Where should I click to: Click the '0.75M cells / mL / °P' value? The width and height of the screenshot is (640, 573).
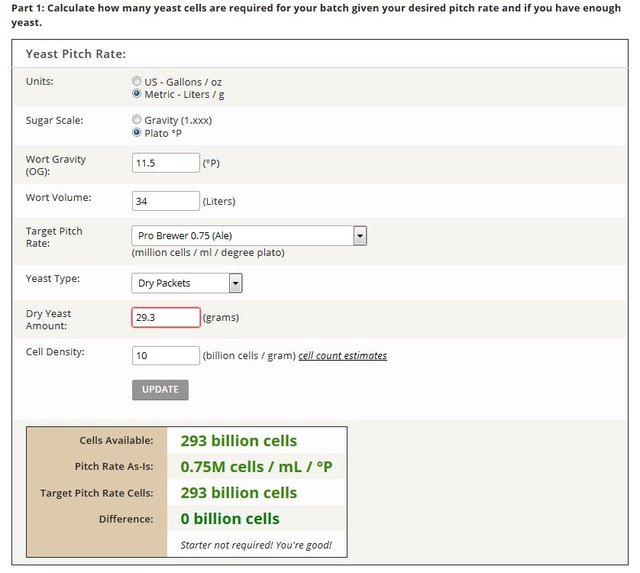(x=256, y=467)
